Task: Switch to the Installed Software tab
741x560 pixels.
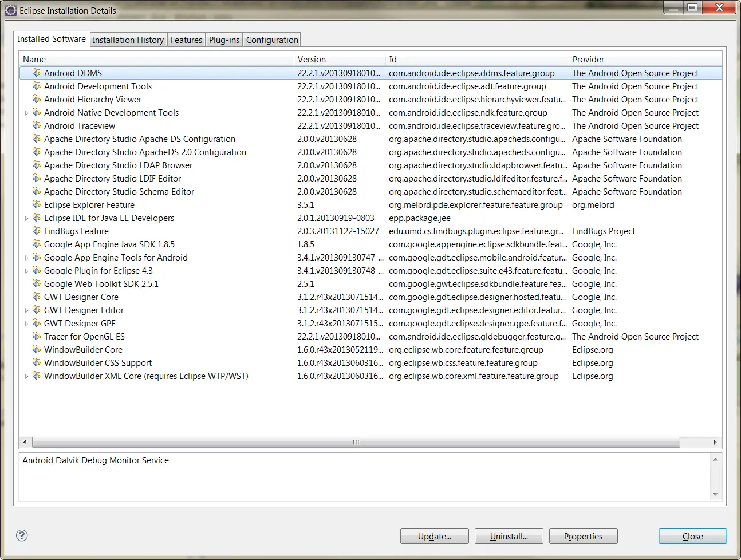Action: (x=52, y=39)
